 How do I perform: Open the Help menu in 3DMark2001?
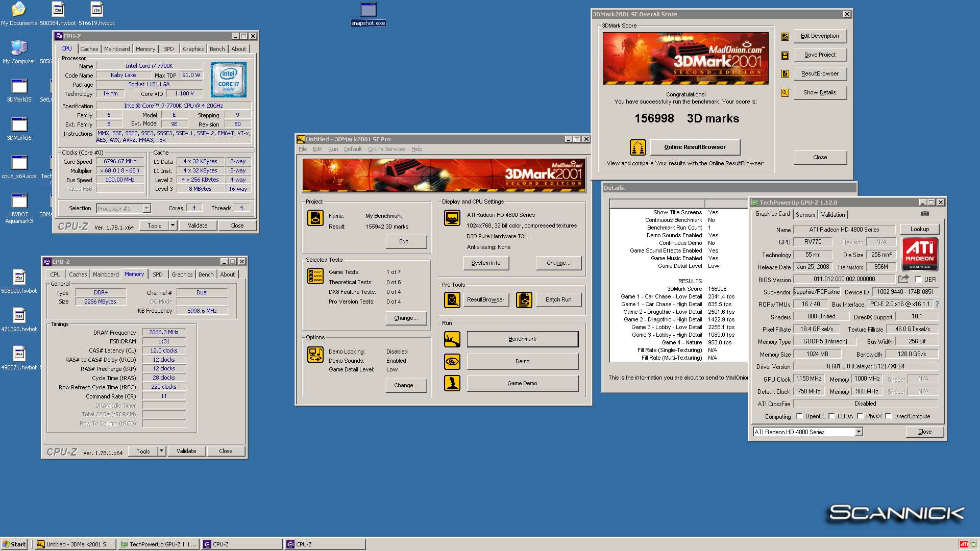[416, 149]
